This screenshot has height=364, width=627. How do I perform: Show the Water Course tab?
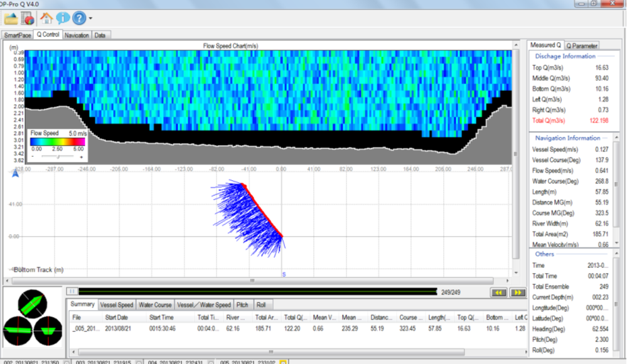coord(155,305)
